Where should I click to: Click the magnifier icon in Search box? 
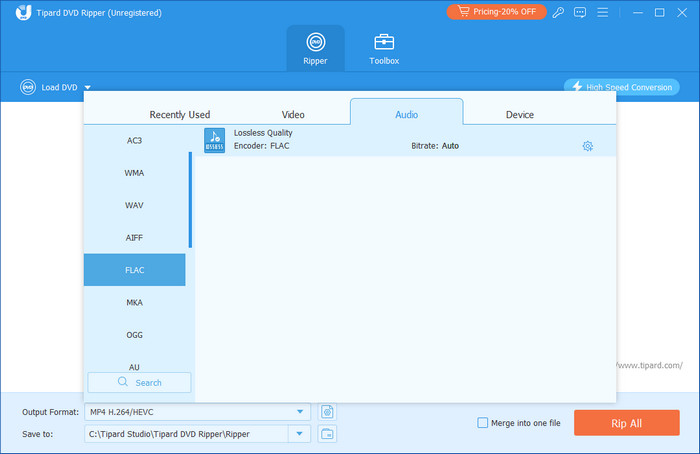coord(123,382)
